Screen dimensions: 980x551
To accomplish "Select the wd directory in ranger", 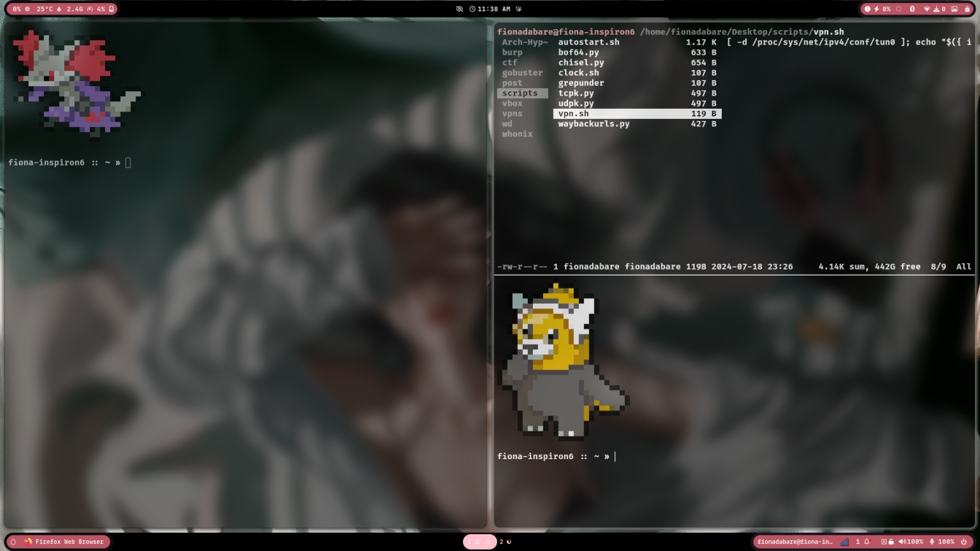I will pos(507,124).
